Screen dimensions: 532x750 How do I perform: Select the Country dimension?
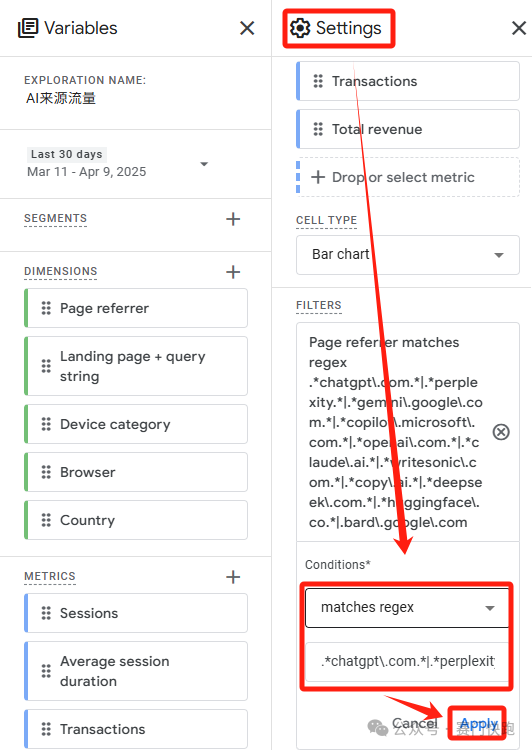136,520
